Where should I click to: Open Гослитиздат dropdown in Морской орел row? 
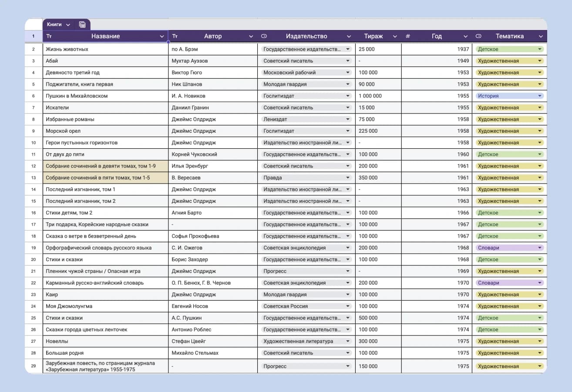(306, 131)
